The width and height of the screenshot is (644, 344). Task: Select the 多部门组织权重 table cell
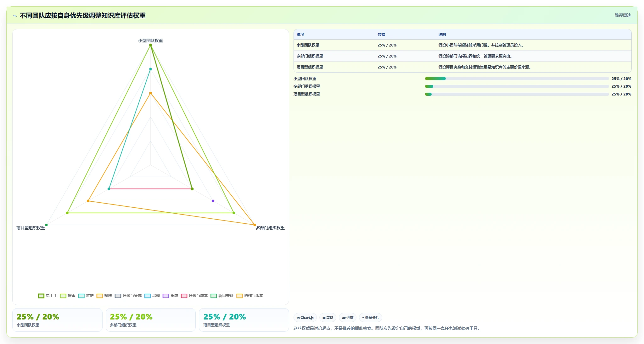(310, 56)
